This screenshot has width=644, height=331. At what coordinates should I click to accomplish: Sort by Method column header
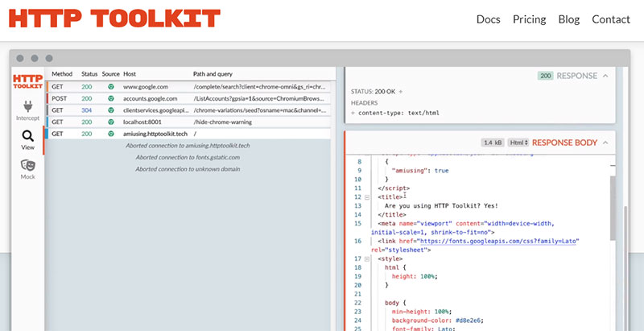coord(62,74)
